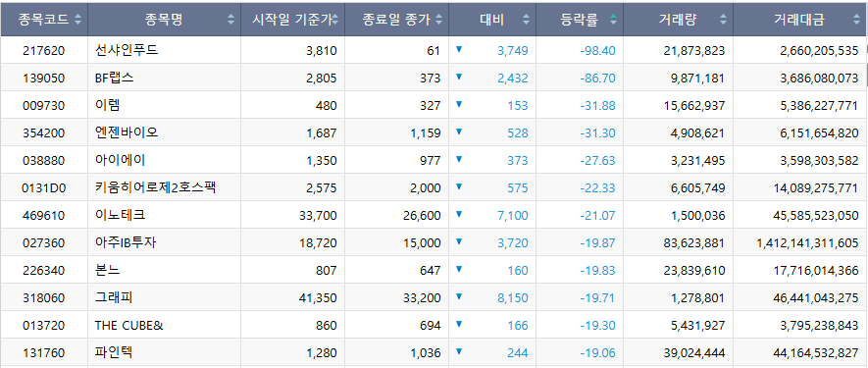Click stock code 226340

point(44,271)
